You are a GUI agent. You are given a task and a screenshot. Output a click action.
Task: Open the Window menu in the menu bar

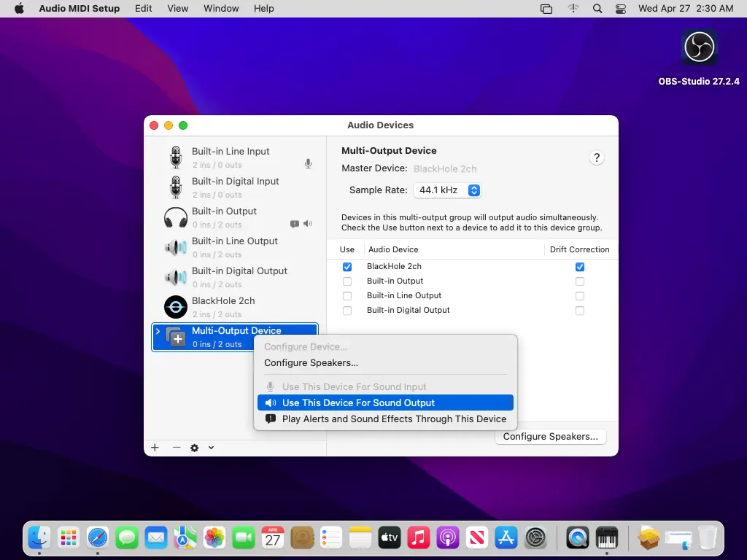[221, 8]
